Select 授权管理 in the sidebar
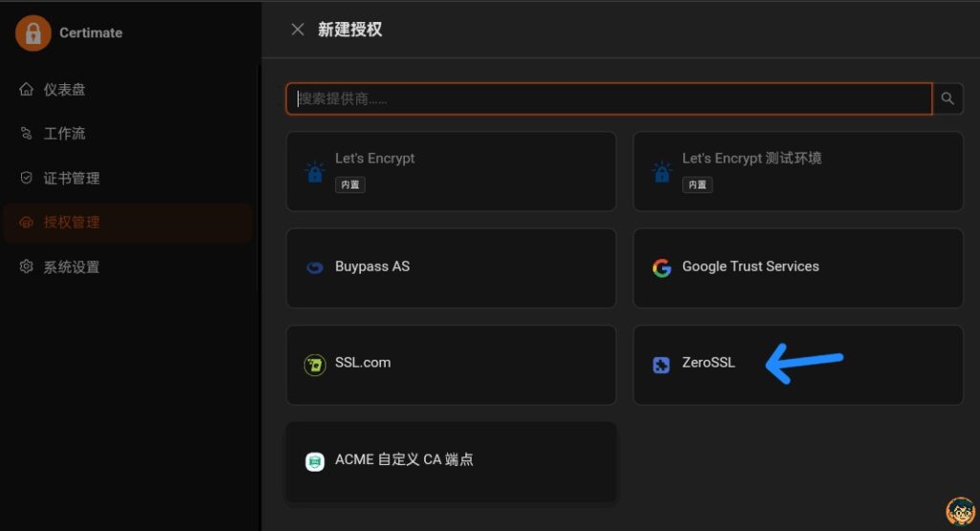Image resolution: width=980 pixels, height=531 pixels. [128, 222]
